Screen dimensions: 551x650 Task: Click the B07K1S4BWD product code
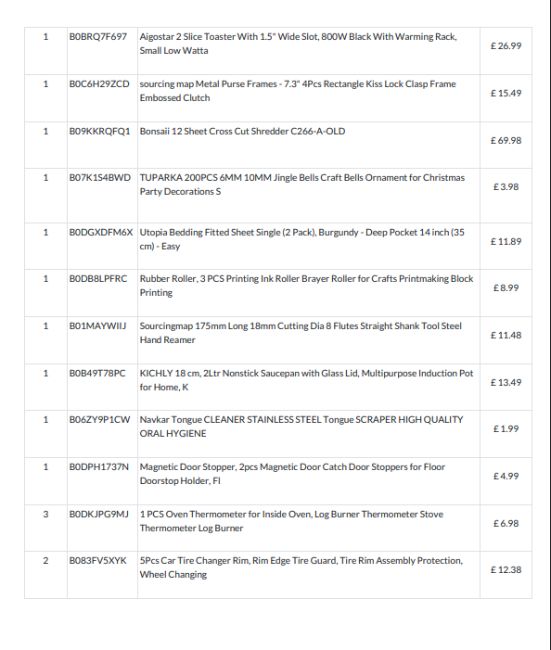(100, 177)
